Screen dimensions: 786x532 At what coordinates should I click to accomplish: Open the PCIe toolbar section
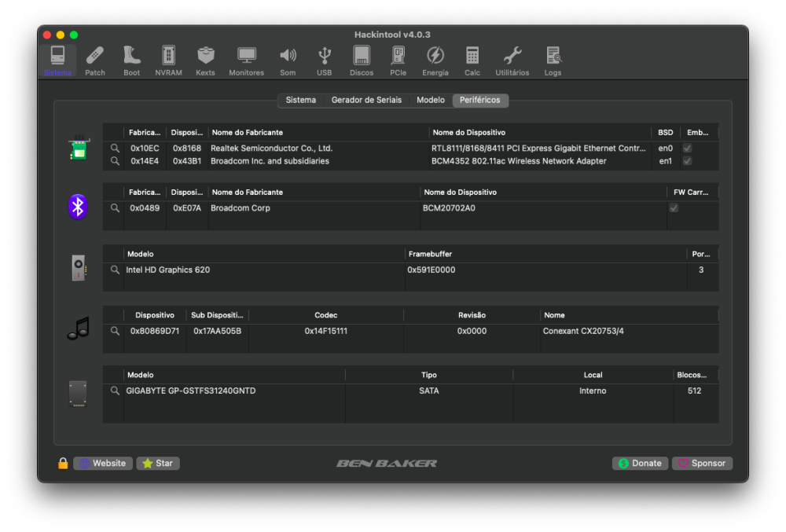[x=398, y=61]
